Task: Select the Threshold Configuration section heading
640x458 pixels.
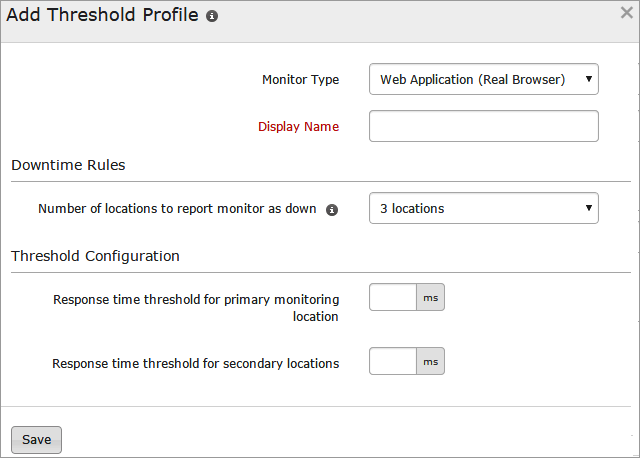Action: coord(95,256)
